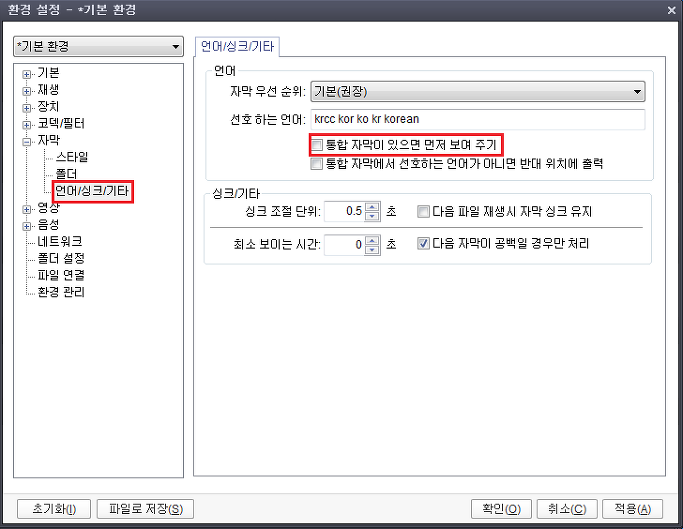Open the 환경 관리 settings page
Image resolution: width=683 pixels, height=529 pixels.
pos(61,292)
